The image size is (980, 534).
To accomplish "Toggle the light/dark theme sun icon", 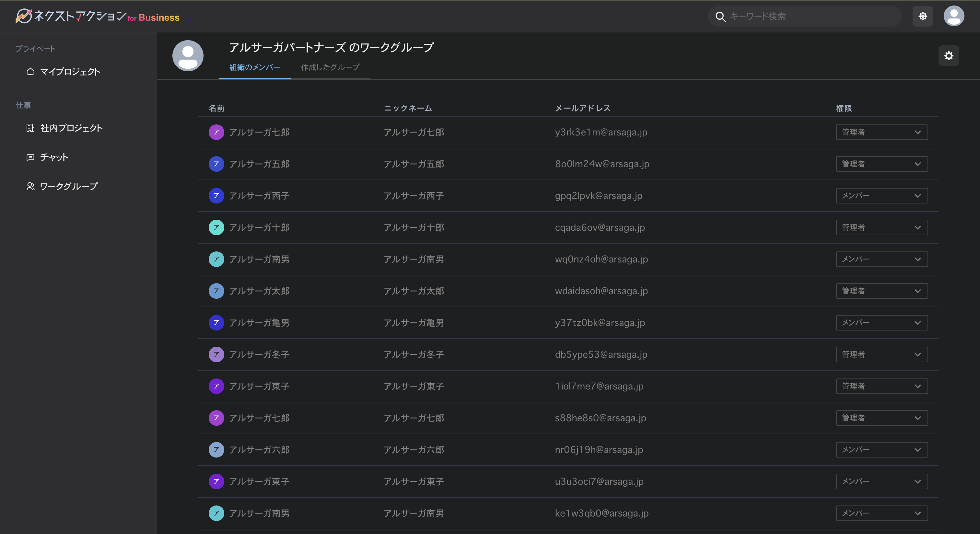I will (923, 16).
